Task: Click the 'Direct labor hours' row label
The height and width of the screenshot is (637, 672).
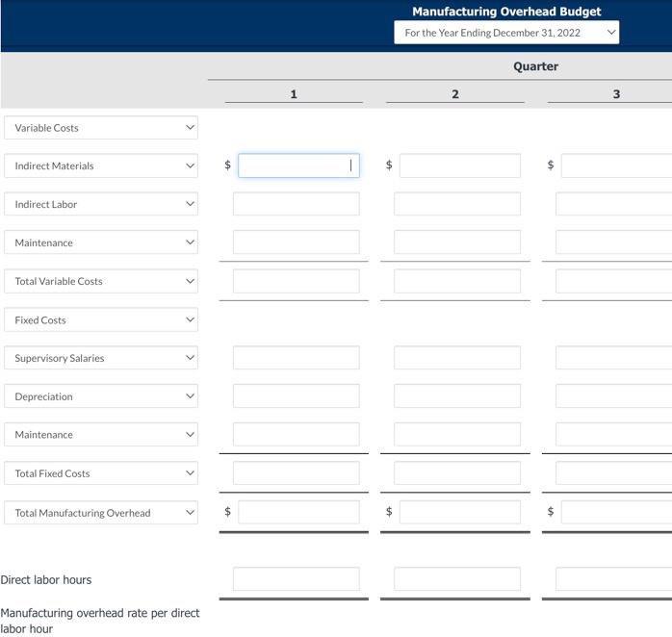Action: point(46,579)
